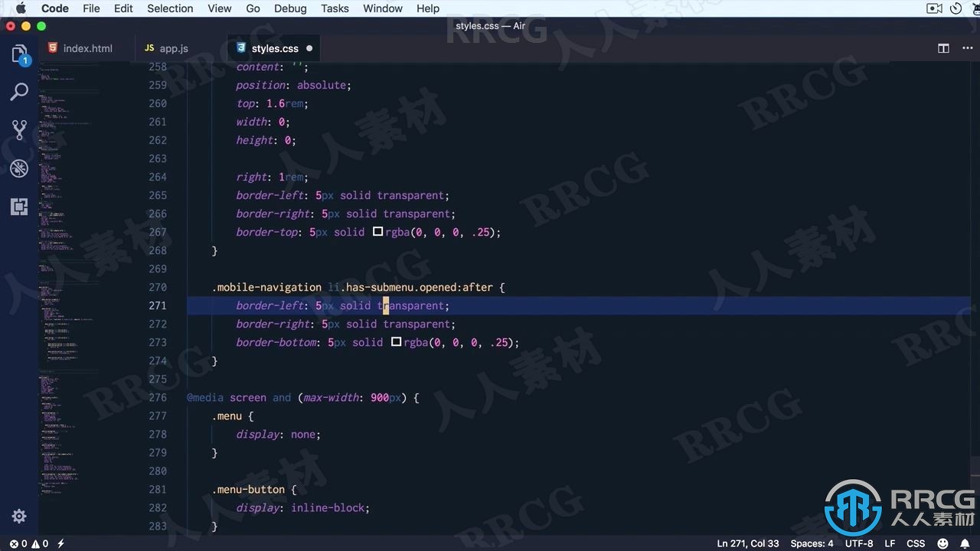Open the Help menu

click(x=428, y=8)
